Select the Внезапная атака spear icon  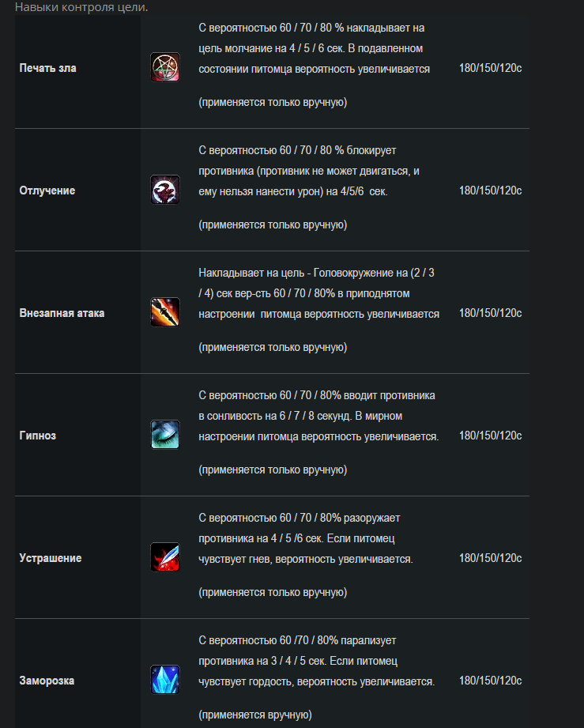pyautogui.click(x=165, y=313)
